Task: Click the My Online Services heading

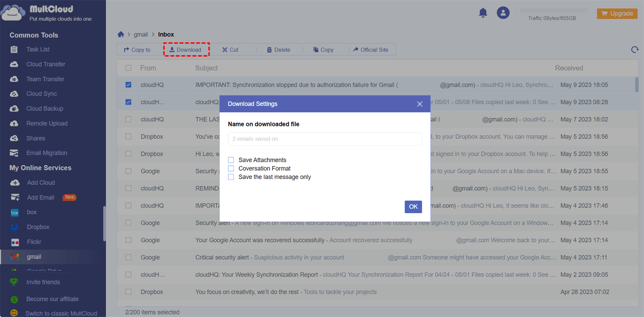Action: pos(40,168)
